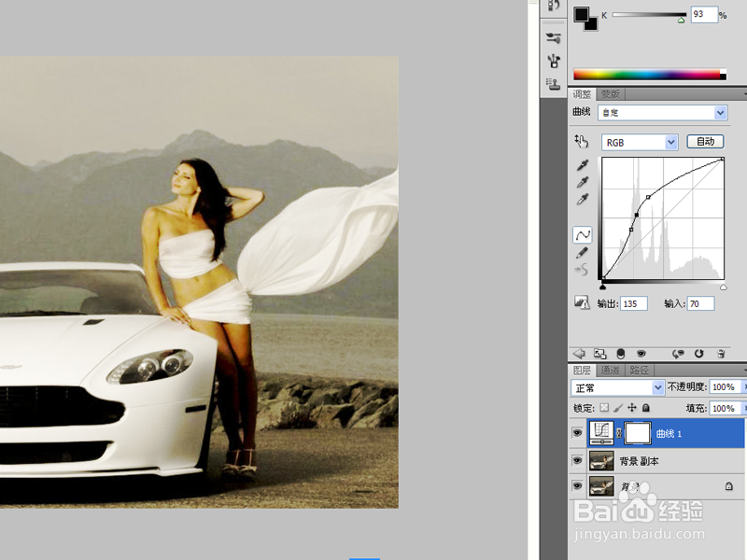Toggle lock position move icon

click(632, 408)
